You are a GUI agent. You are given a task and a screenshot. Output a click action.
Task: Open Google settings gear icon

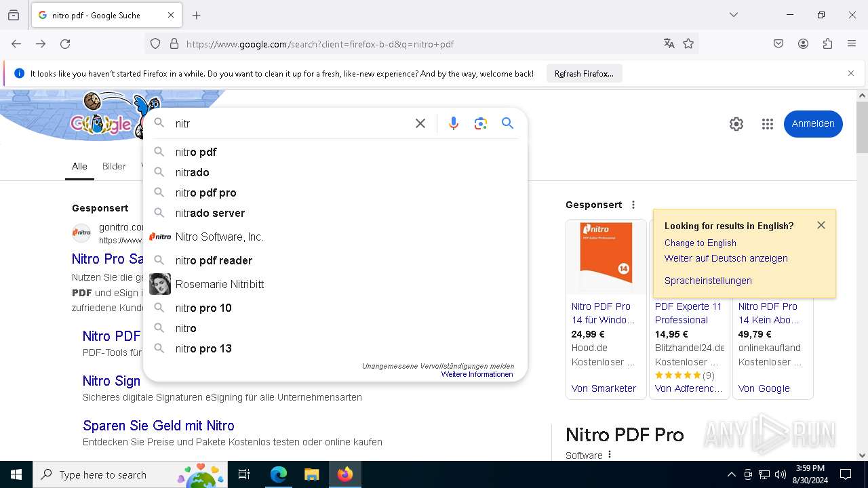tap(736, 124)
